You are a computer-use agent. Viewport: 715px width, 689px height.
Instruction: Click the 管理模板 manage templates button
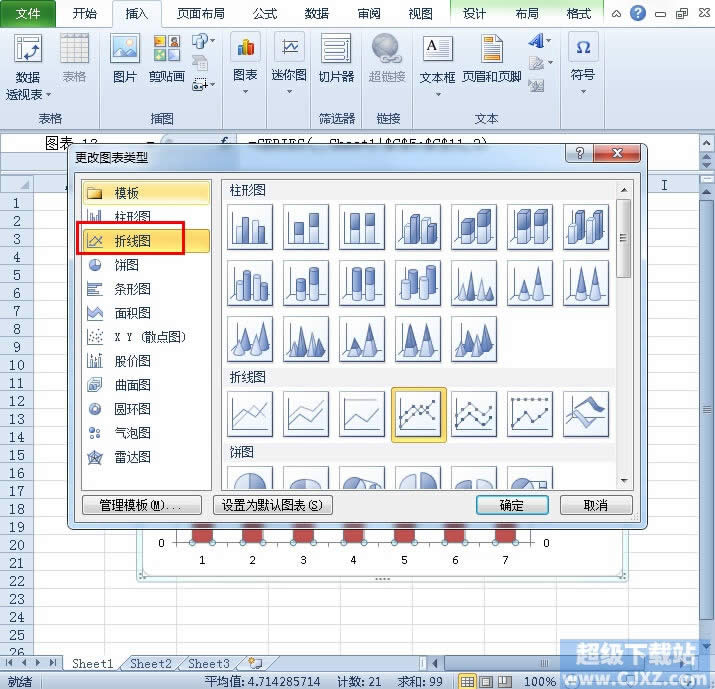coord(141,505)
